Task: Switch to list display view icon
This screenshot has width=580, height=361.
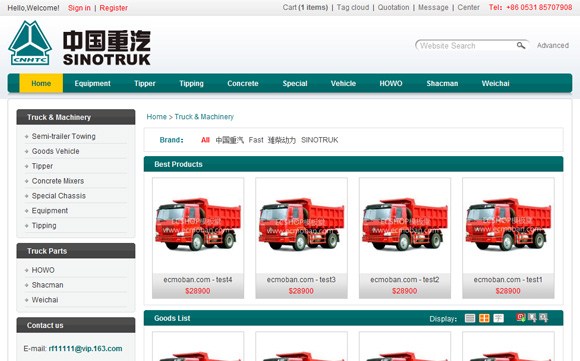Action: point(470,318)
